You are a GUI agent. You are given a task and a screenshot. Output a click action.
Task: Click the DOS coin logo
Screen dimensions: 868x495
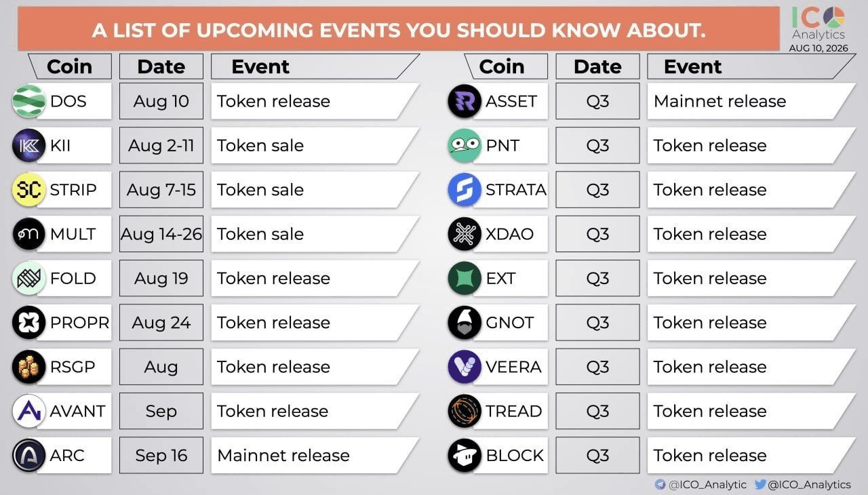click(x=29, y=102)
